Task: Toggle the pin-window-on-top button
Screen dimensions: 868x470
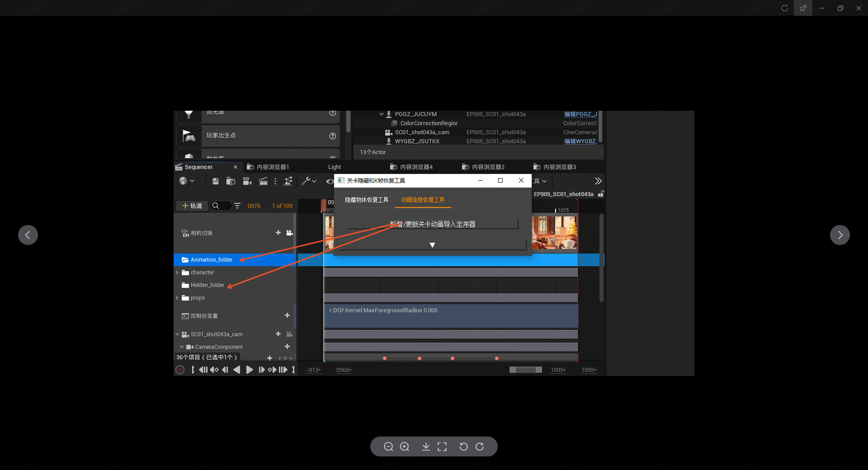Action: [x=803, y=8]
